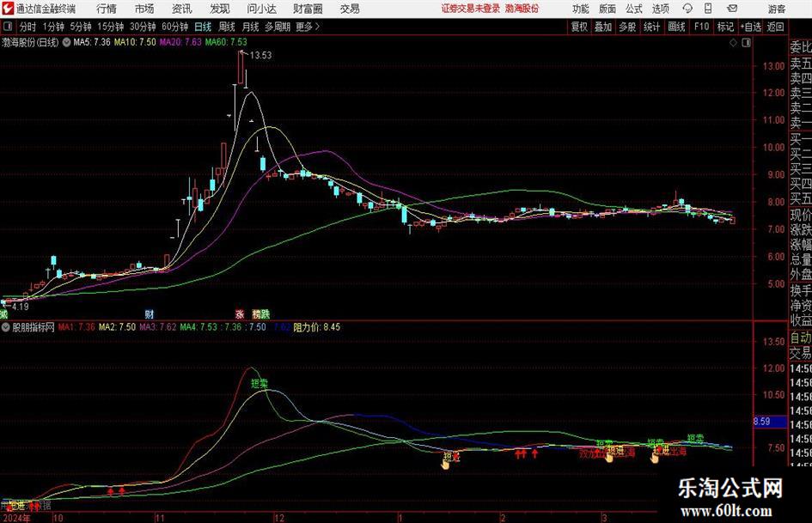Click 现价 row in right panel
The height and width of the screenshot is (523, 812).
pyautogui.click(x=801, y=216)
